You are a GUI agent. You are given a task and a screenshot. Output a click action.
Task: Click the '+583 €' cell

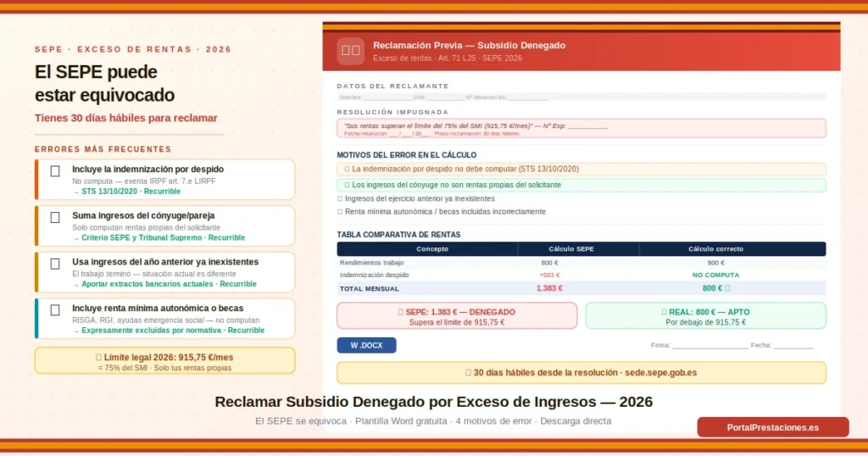pyautogui.click(x=549, y=275)
